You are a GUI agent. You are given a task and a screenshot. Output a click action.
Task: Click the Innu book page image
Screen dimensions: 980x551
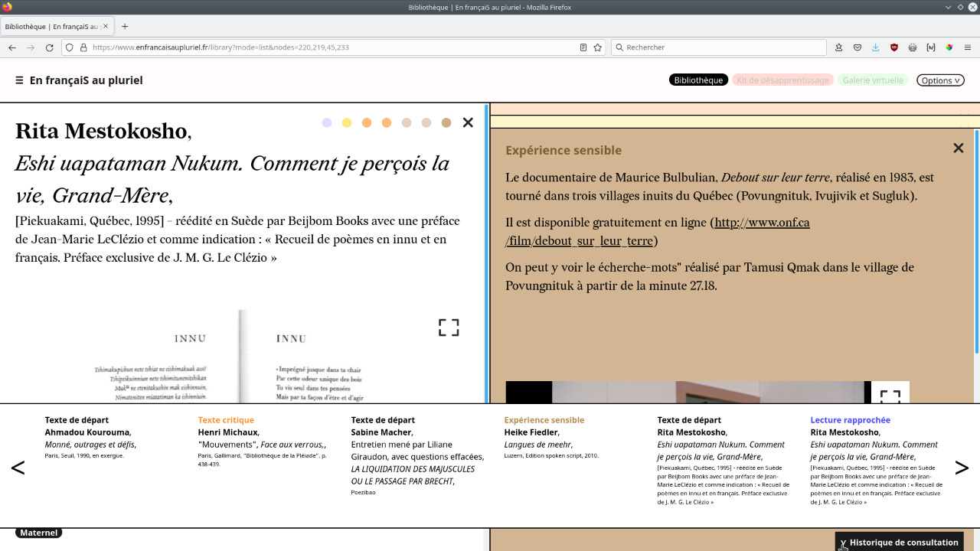click(x=243, y=357)
